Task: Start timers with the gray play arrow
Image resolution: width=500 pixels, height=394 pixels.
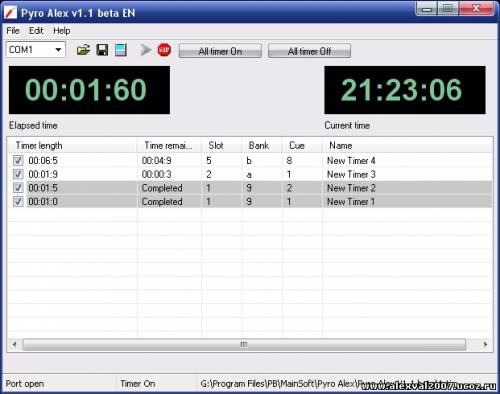Action: tap(145, 50)
